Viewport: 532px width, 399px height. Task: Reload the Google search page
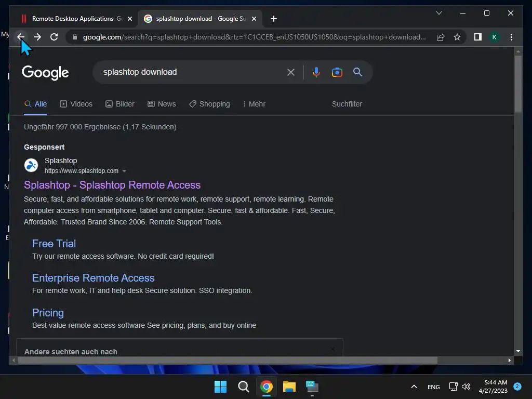coord(54,37)
